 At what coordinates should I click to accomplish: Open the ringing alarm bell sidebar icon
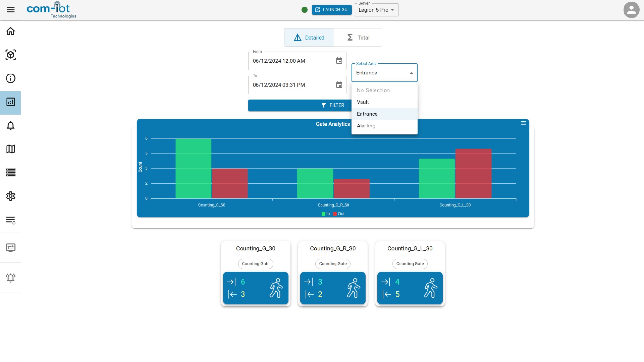[11, 278]
